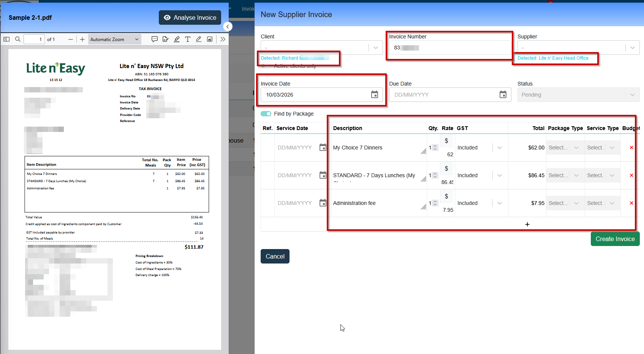Viewport: 644px width, 354px height.
Task: Open the PDF toolbar's more tools menu
Action: (223, 39)
